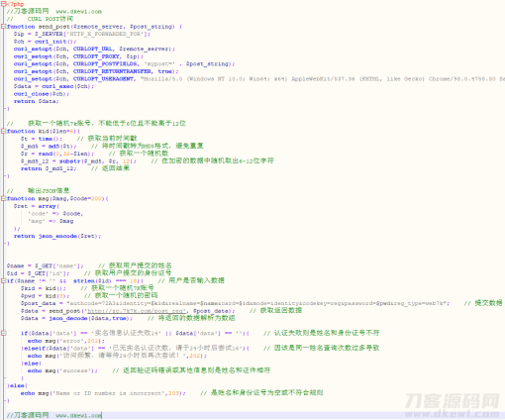Click the comment '输出JSON信息'
The height and width of the screenshot is (420, 505).
pyautogui.click(x=49, y=190)
